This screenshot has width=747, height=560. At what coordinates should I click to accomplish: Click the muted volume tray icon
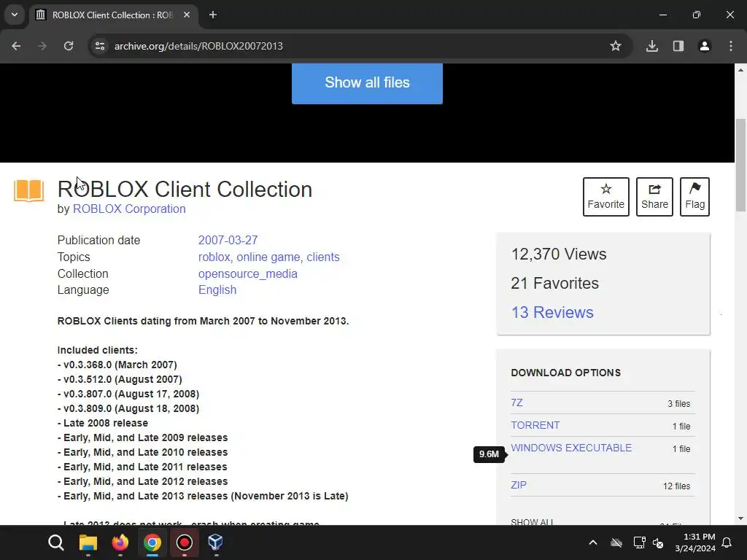pyautogui.click(x=659, y=542)
